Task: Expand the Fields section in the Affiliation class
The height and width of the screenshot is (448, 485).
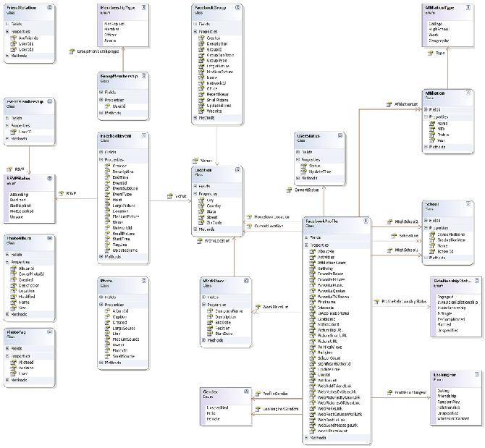Action: [426, 109]
